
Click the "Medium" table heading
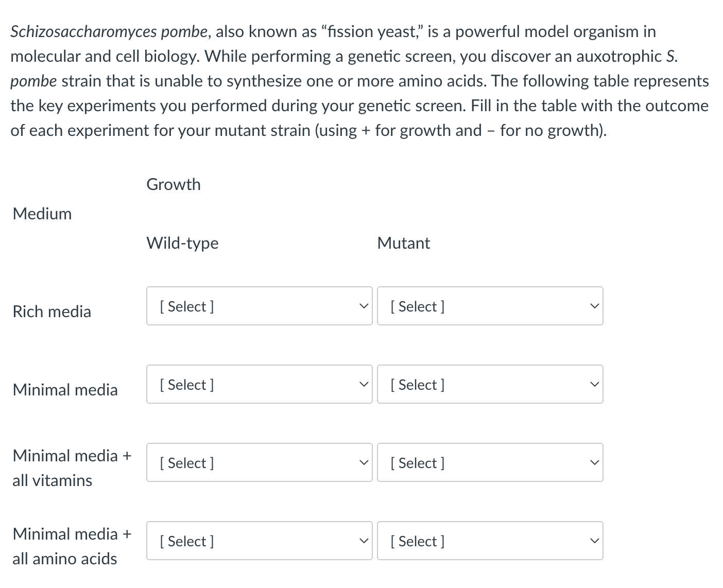pos(42,214)
